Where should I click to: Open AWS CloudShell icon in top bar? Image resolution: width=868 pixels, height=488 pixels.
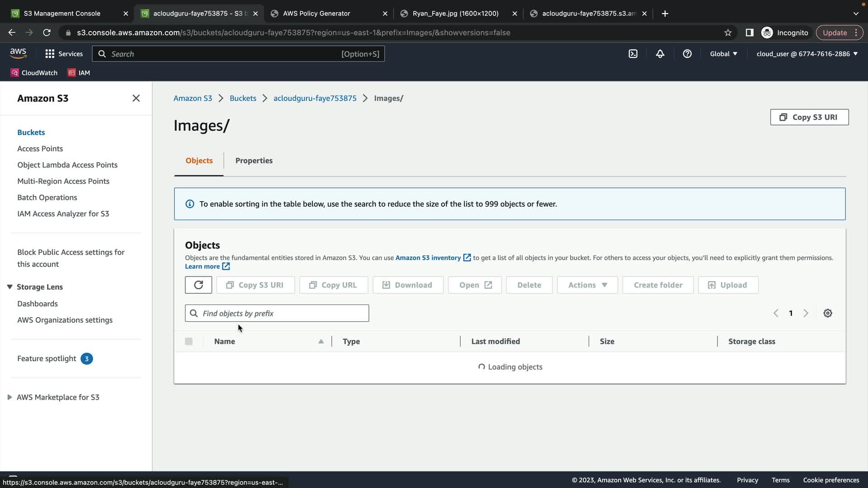pyautogui.click(x=633, y=54)
